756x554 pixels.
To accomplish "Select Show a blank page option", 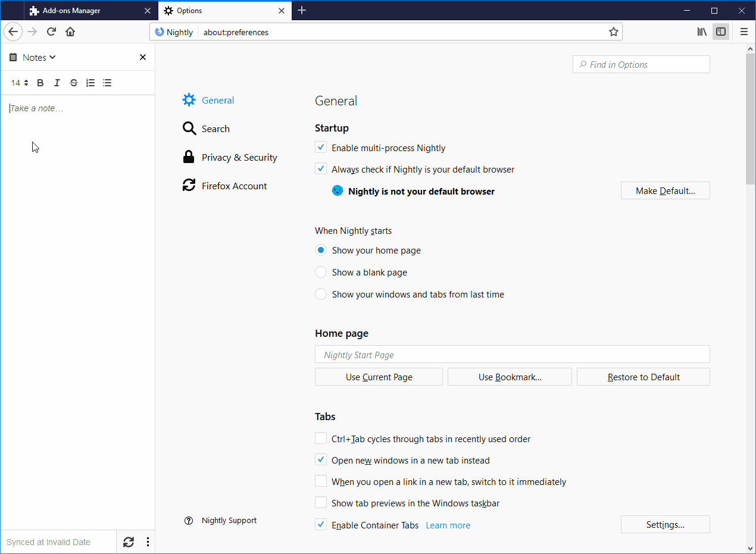I will pyautogui.click(x=321, y=272).
